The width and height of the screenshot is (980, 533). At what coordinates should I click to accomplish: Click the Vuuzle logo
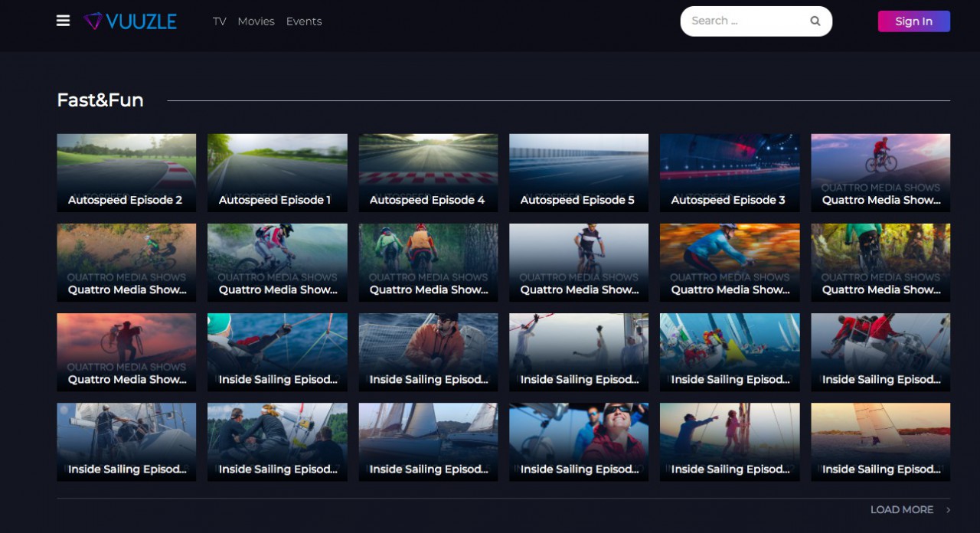[x=130, y=21]
